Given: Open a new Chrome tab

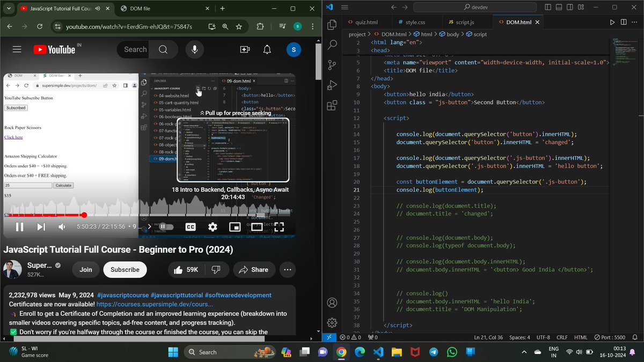Looking at the screenshot, I should pyautogui.click(x=223, y=9).
